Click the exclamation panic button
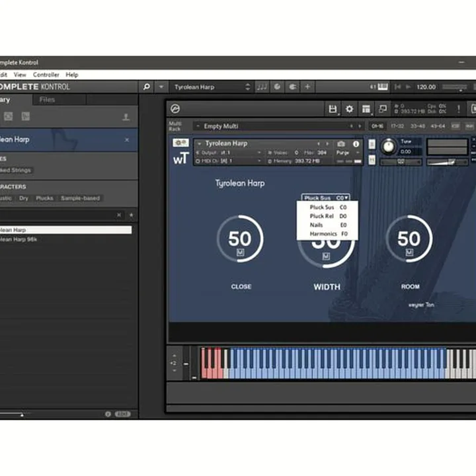Viewport: 476px width, 476px height. [x=459, y=108]
